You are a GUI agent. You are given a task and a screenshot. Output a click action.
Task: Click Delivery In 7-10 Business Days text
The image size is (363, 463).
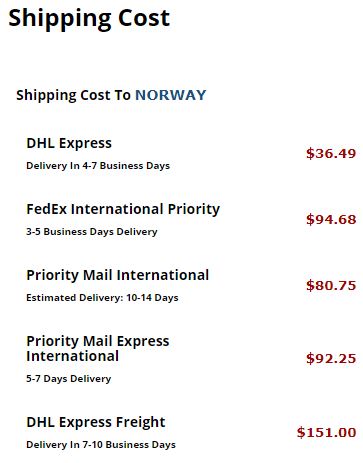coord(101,445)
